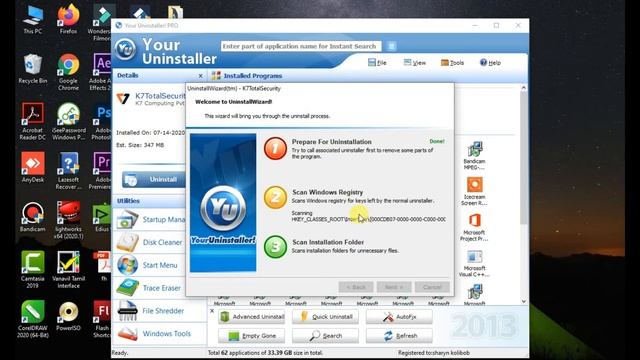This screenshot has width=640, height=360.
Task: Click the search button beside search box
Action: (391, 46)
